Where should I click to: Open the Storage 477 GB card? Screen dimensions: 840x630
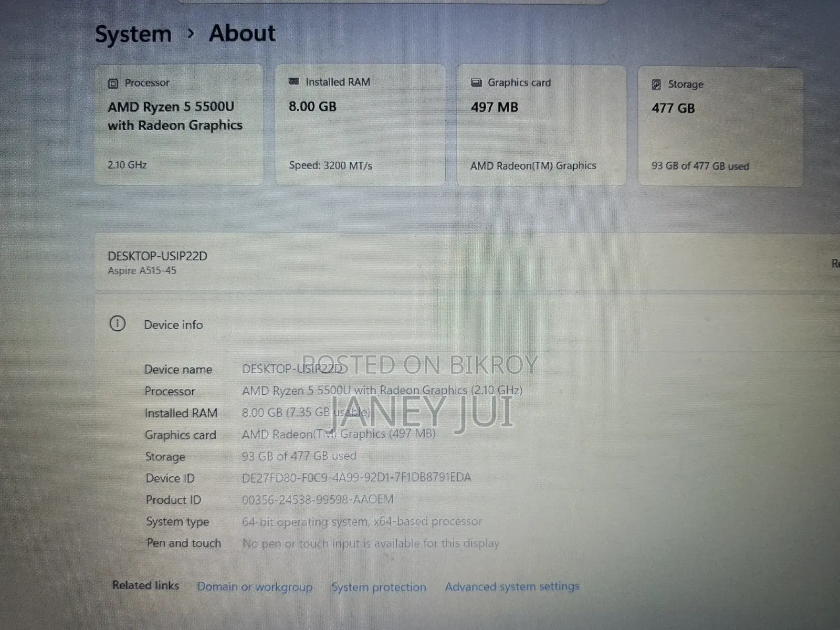click(x=720, y=127)
